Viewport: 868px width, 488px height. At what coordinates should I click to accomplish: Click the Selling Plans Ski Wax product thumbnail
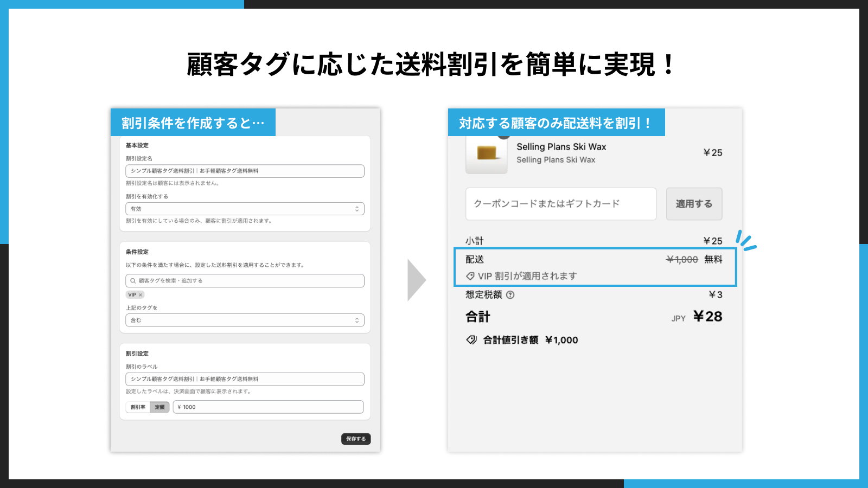pyautogui.click(x=486, y=155)
